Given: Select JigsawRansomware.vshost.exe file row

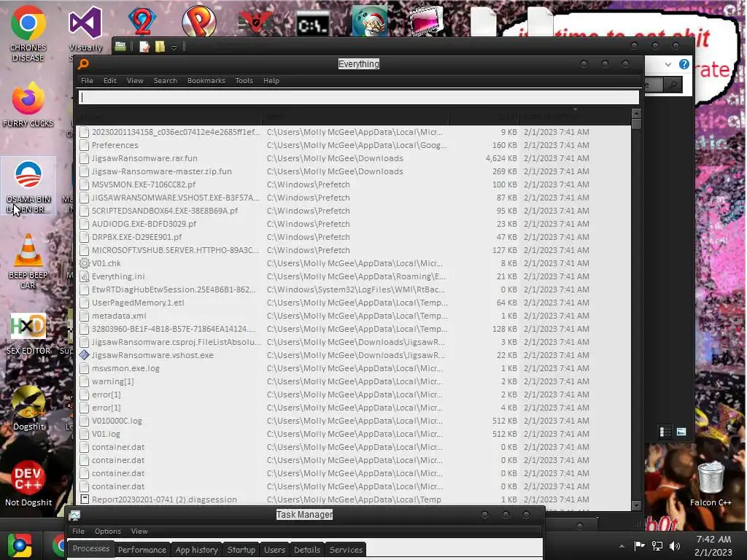Looking at the screenshot, I should click(354, 355).
